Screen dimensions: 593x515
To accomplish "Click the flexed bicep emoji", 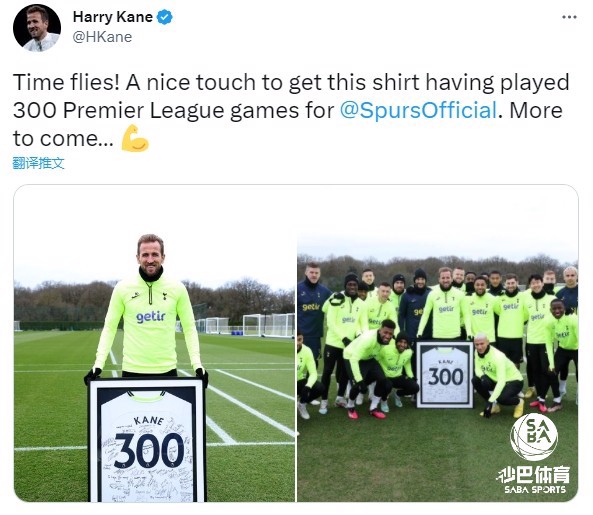I will [x=135, y=138].
